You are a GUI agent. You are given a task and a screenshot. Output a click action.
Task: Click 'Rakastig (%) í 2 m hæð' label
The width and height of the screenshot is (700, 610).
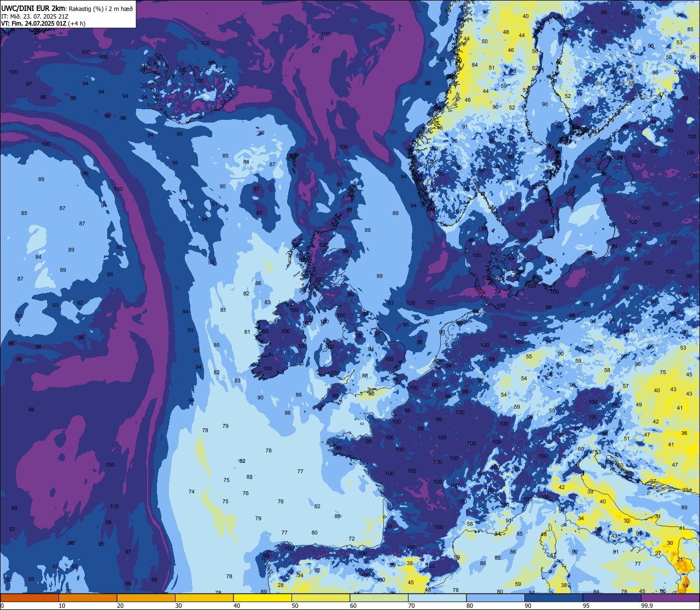point(101,9)
